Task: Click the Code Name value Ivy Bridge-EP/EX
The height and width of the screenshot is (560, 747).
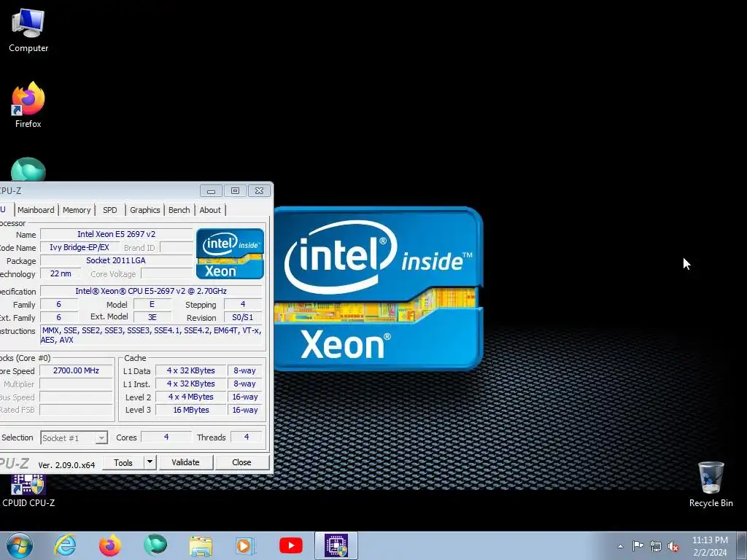Action: click(80, 248)
